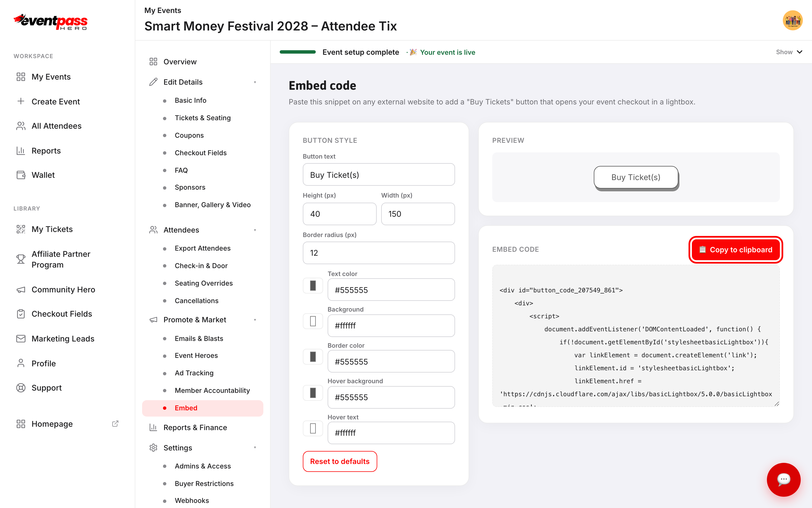Click the Attendees section people icon
This screenshot has height=508, width=812.
(153, 230)
